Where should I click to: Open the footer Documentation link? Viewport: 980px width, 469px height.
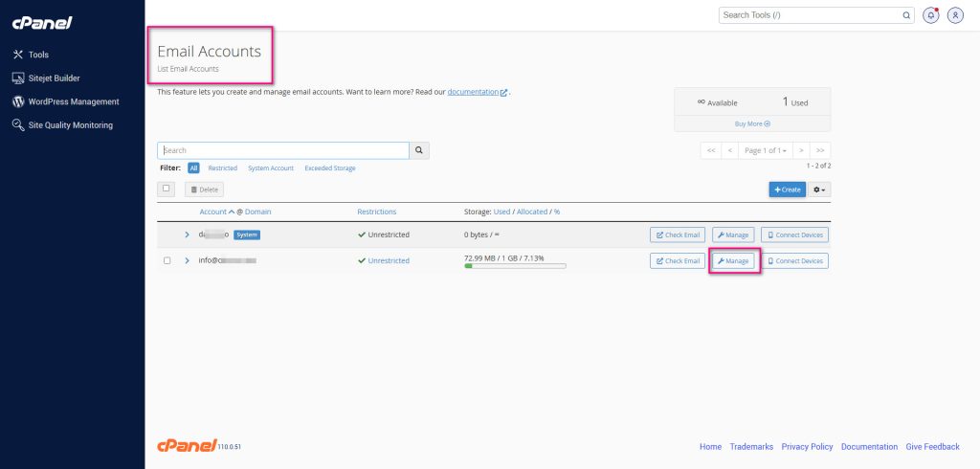(869, 446)
